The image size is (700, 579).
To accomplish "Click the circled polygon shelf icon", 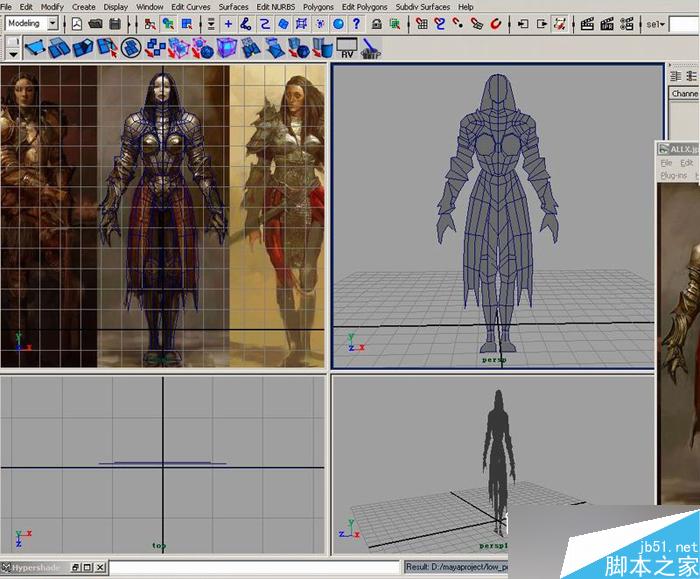I will click(131, 48).
